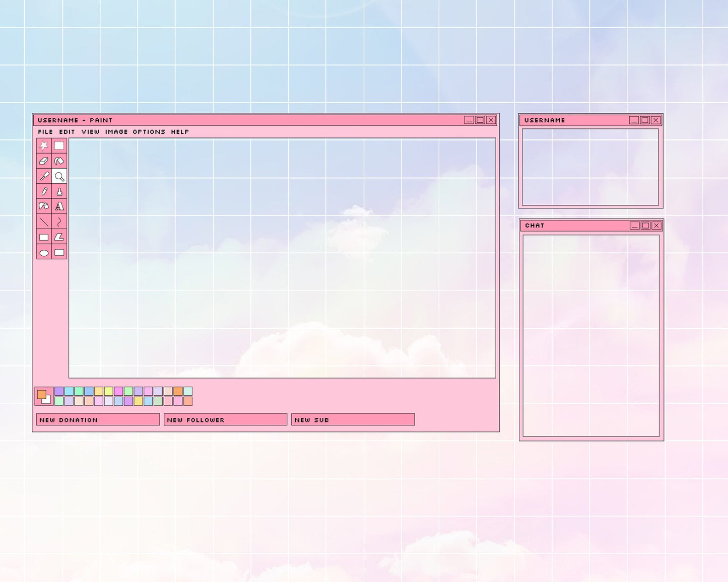
Task: Select the rectangular Select tool
Action: tap(59, 144)
